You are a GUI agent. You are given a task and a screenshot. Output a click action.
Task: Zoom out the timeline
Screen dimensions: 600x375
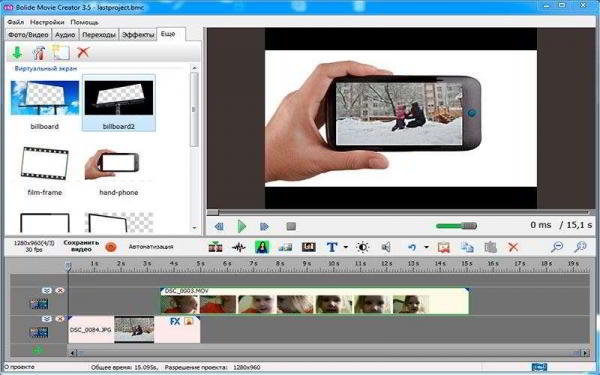point(557,247)
